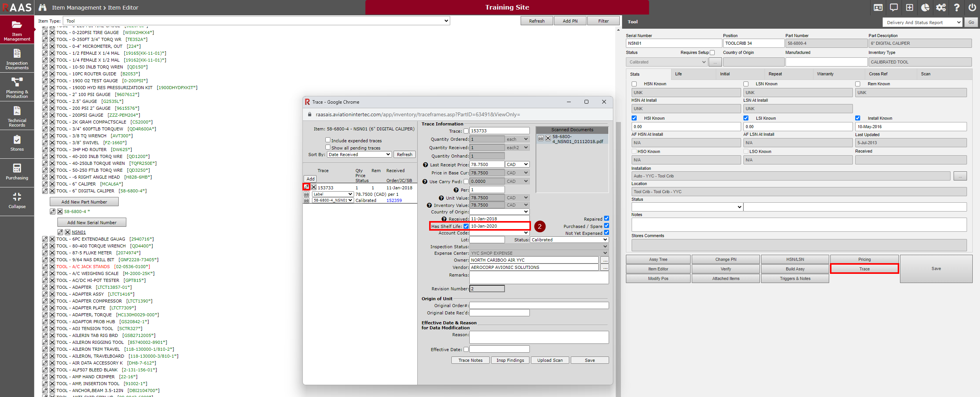Open the Planning & Production sidebar module

click(17, 87)
